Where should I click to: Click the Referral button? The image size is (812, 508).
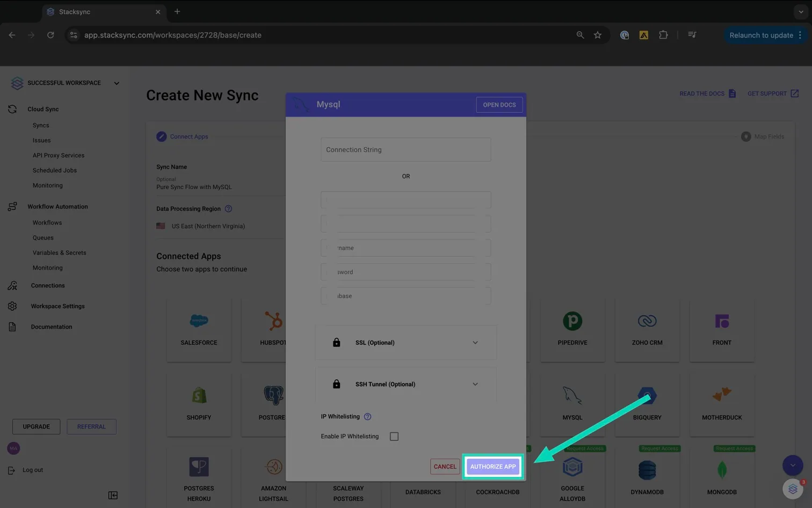point(91,427)
